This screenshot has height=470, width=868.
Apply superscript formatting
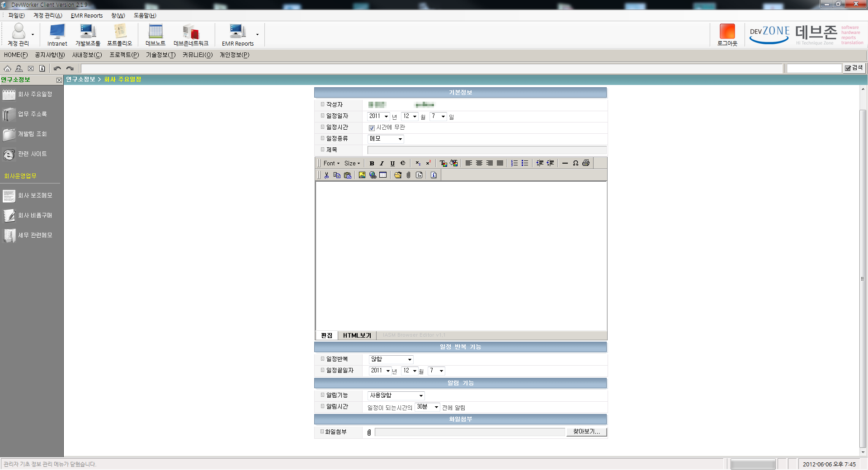pos(428,163)
